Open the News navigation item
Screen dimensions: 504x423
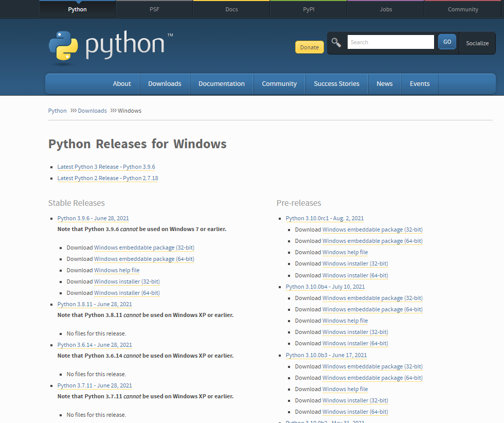[385, 84]
